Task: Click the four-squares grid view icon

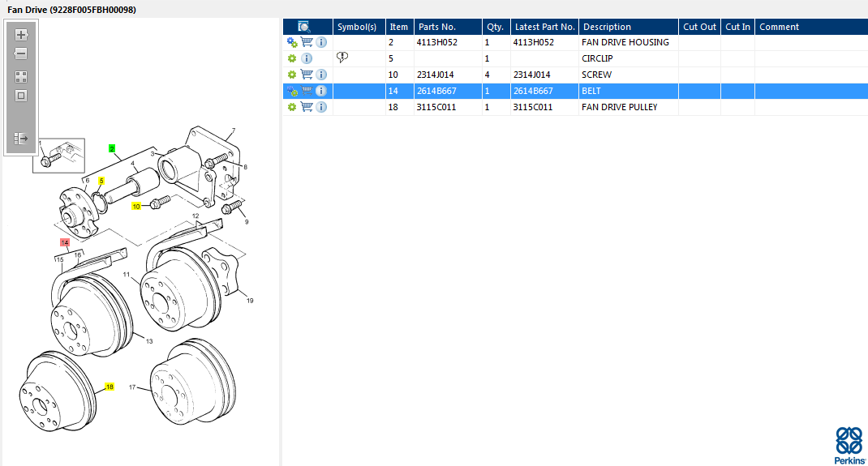Action: [21, 77]
